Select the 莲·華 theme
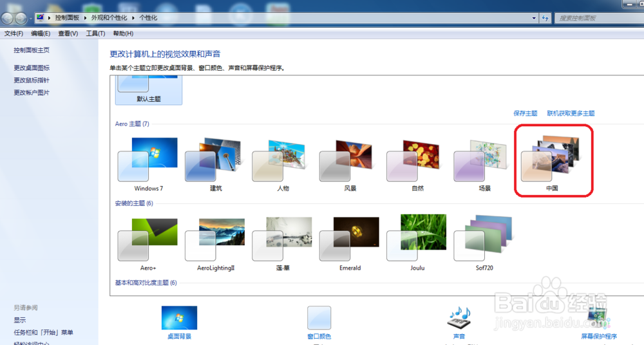 point(283,243)
